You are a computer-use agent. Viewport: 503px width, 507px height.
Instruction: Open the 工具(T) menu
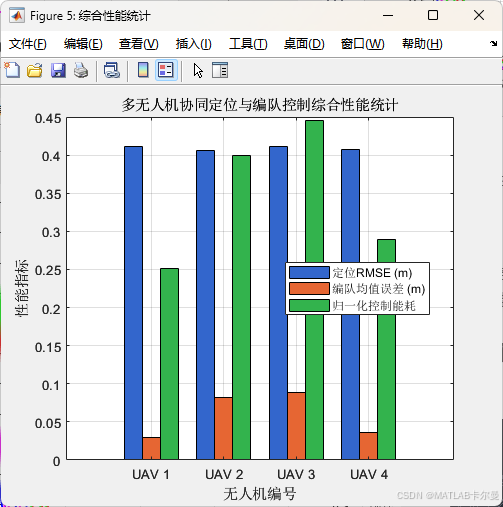coord(248,44)
